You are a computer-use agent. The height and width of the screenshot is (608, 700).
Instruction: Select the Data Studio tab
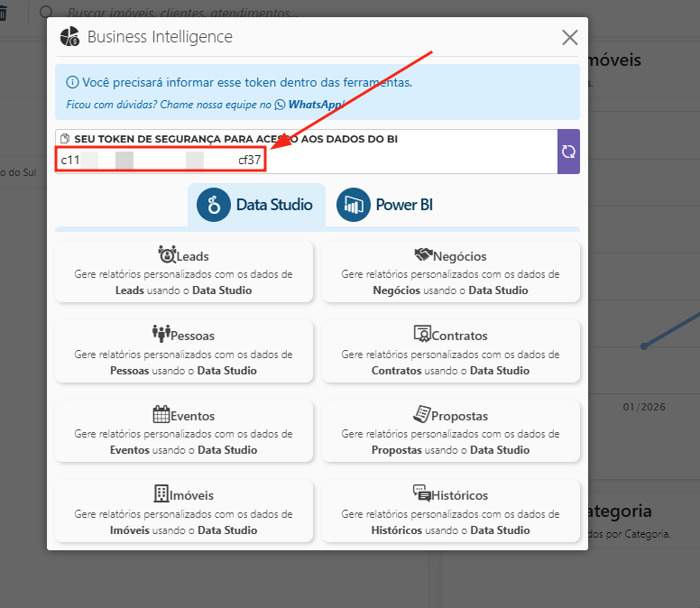pos(255,205)
